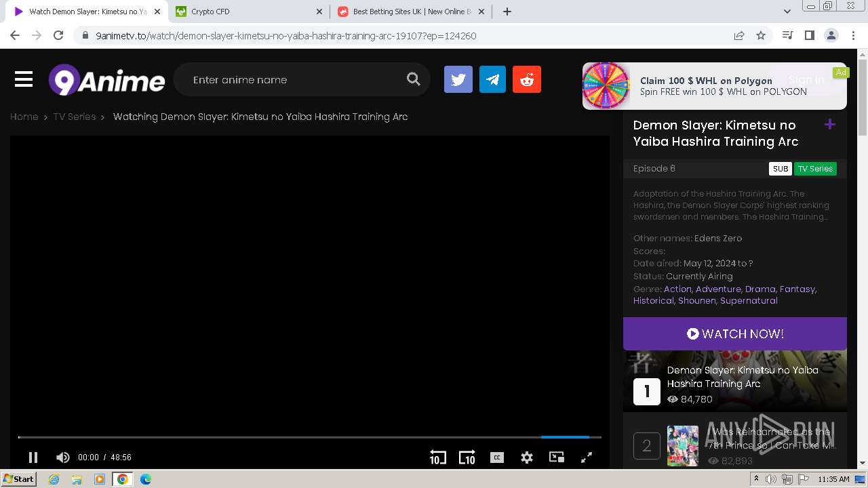
Task: Seek along the video progress bar
Action: click(x=309, y=437)
